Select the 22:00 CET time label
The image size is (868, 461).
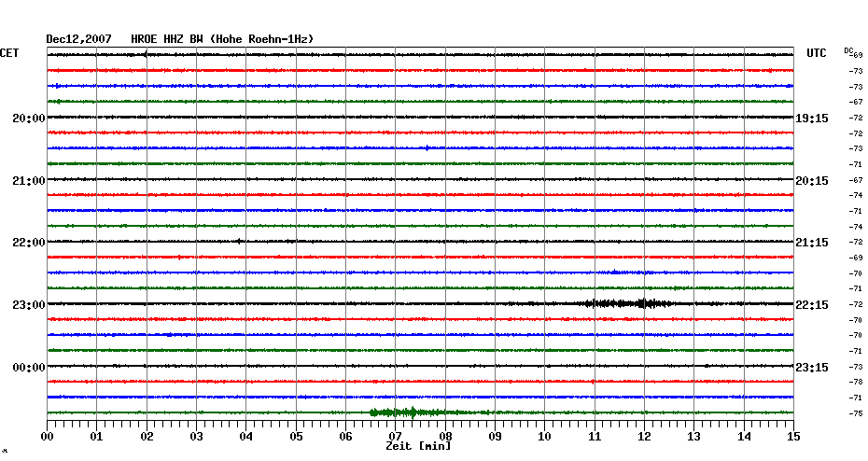pyautogui.click(x=29, y=243)
